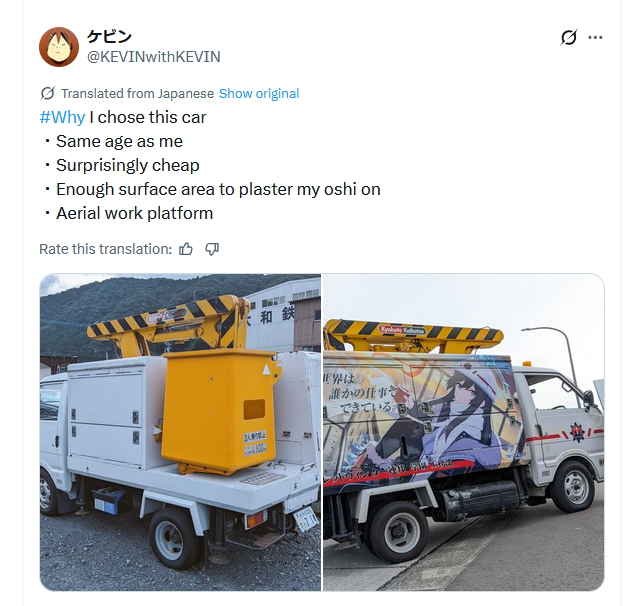Open the three-dot more options menu
624x606 pixels.
595,37
